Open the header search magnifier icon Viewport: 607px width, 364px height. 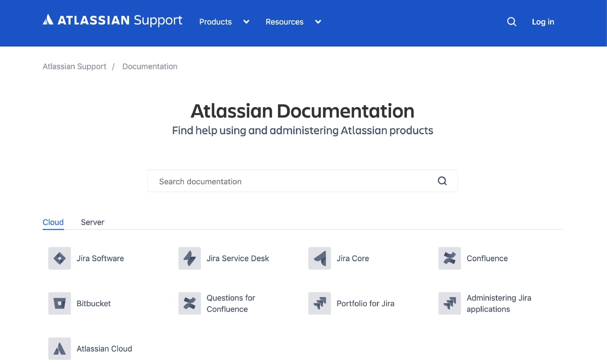(x=512, y=22)
